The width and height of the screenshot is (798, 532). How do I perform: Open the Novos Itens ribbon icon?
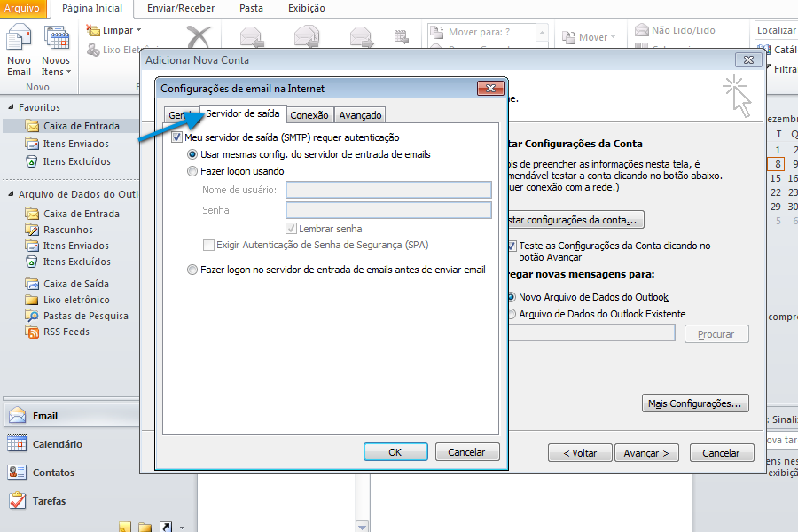(x=57, y=50)
